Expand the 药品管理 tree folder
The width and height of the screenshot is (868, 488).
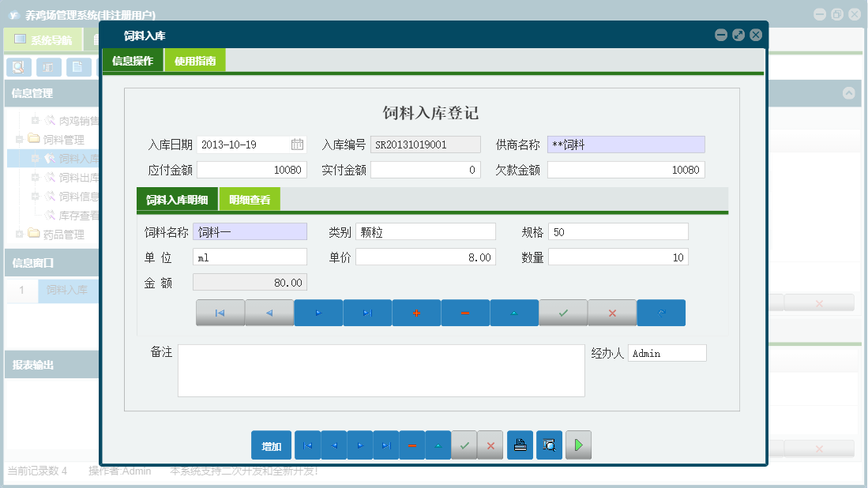coord(20,235)
